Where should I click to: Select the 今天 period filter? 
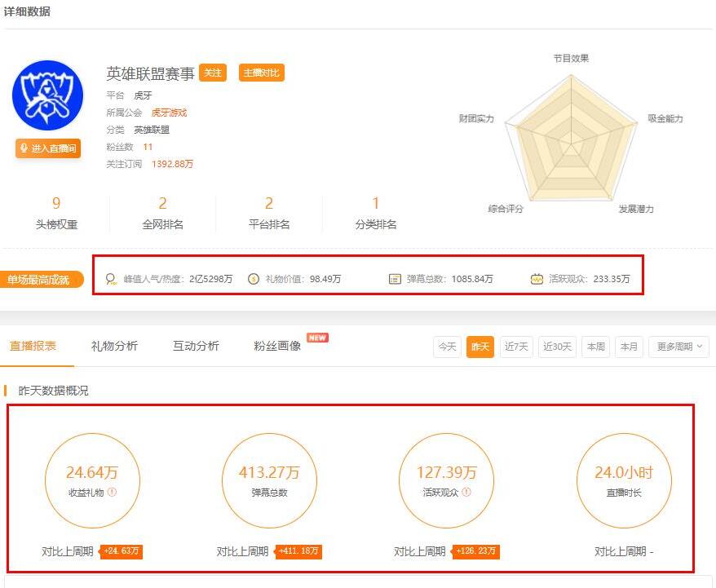(447, 347)
